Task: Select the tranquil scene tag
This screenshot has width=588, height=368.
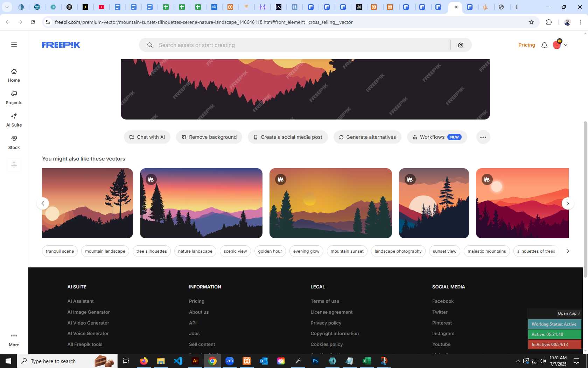Action: pos(60,251)
